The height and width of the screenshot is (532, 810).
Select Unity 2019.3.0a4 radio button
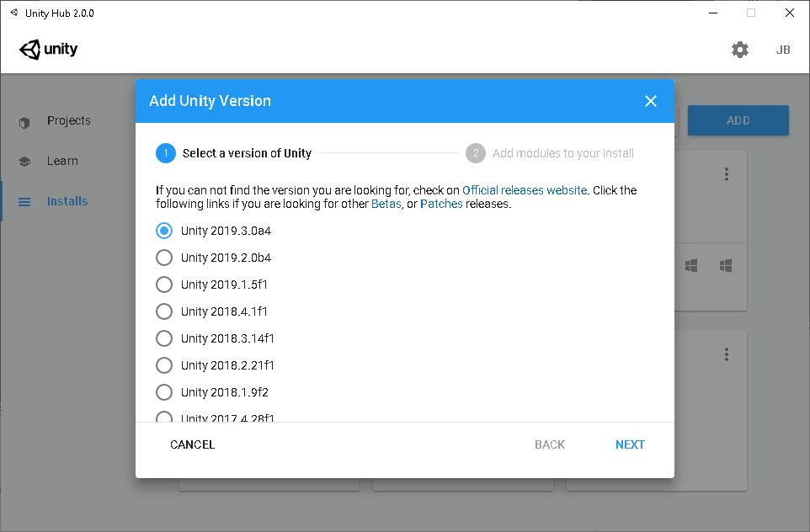click(164, 231)
